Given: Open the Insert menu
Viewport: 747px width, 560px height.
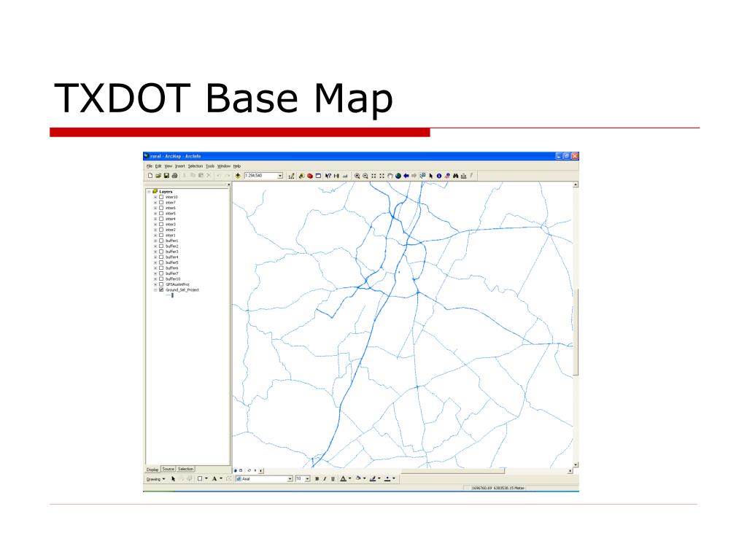Looking at the screenshot, I should coord(179,166).
